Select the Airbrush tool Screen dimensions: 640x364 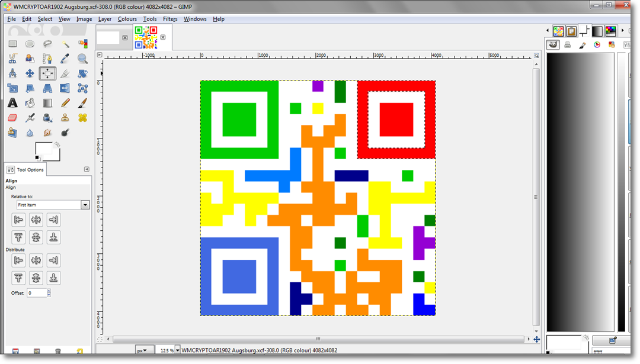(x=30, y=118)
